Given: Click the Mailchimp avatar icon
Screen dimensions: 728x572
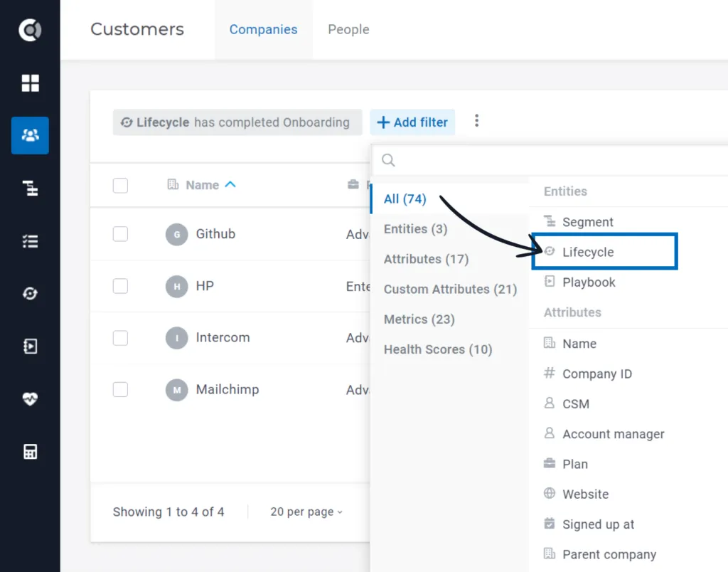Looking at the screenshot, I should click(176, 390).
